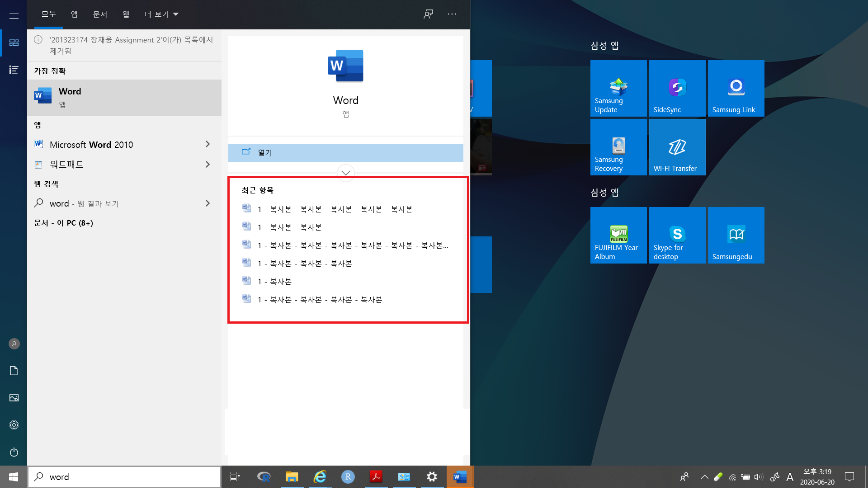Expand the Word actions chevron below 열기

(345, 173)
